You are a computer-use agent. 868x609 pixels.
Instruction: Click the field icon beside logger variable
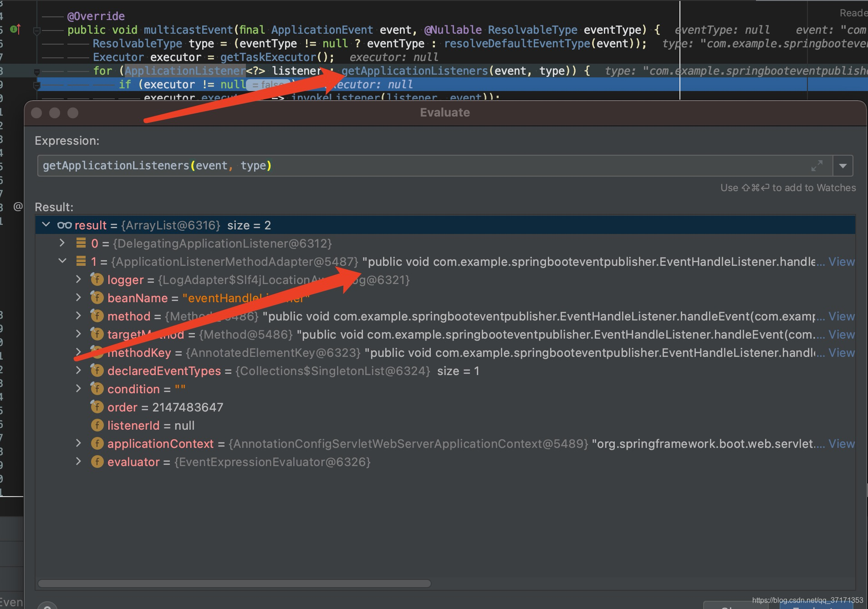point(97,279)
